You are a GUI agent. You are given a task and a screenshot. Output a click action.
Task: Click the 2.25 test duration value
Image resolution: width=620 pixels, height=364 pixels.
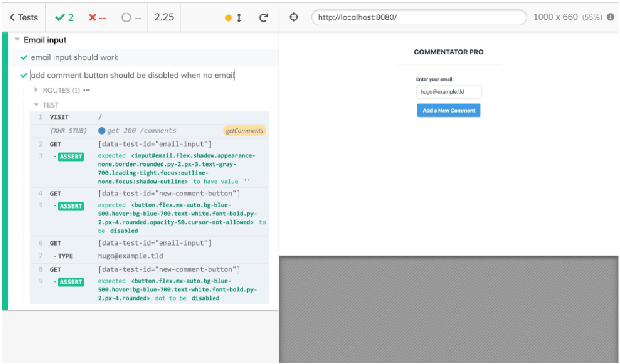pos(164,17)
